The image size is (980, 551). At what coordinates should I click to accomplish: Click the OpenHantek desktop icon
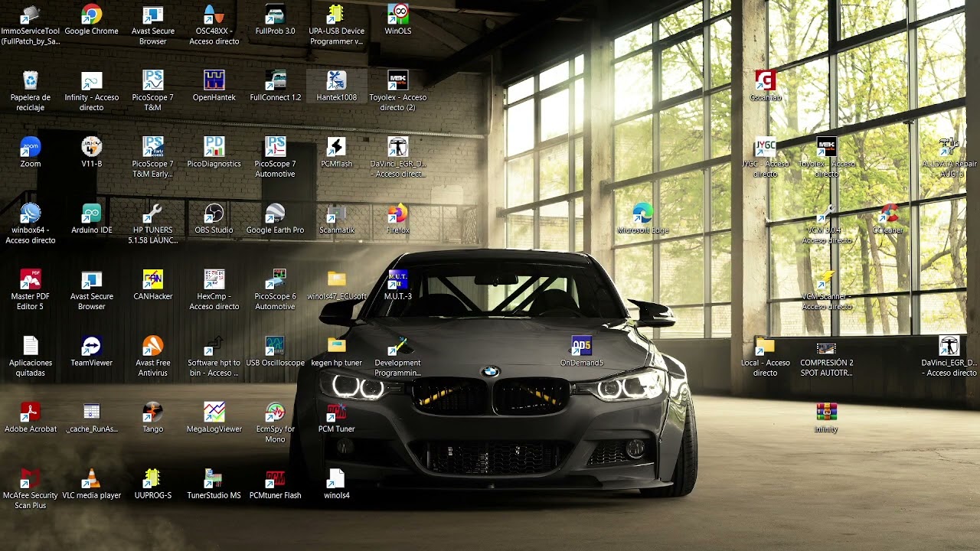[214, 80]
